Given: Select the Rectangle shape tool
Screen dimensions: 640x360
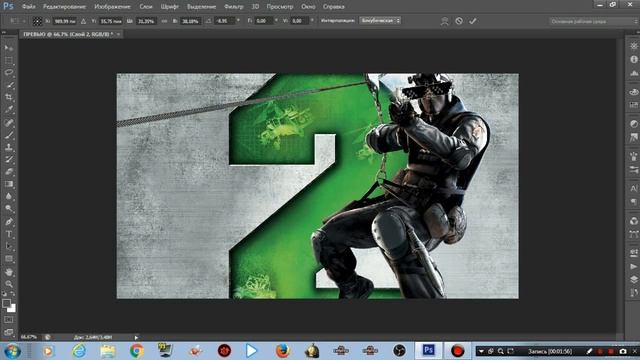Looking at the screenshot, I should coord(9,259).
